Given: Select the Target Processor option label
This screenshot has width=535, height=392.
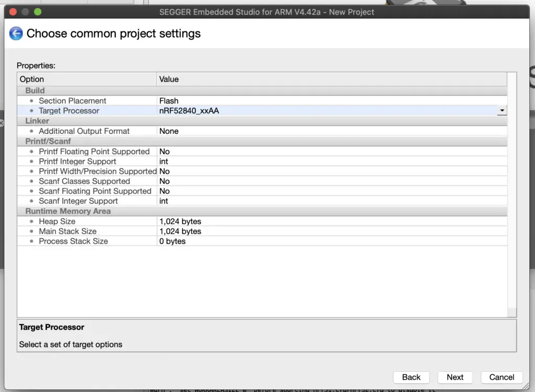Looking at the screenshot, I should click(69, 111).
